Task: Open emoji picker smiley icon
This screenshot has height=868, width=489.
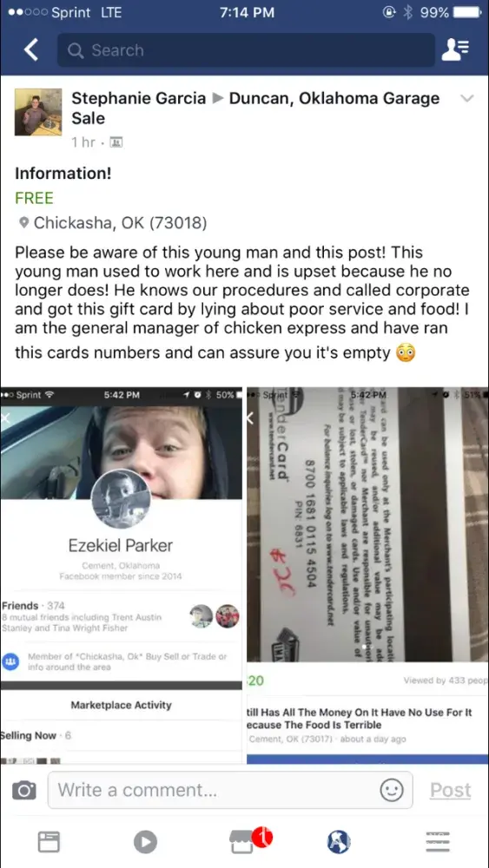Action: tap(391, 790)
